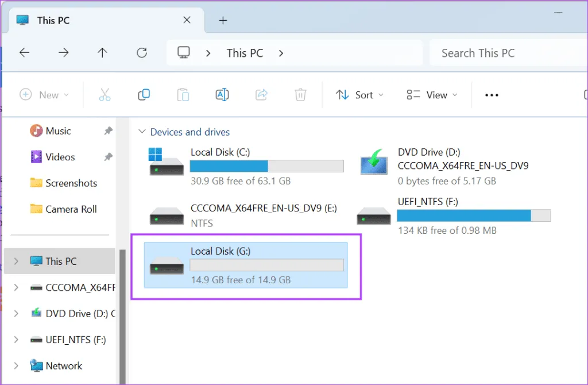Expand the Network tree node
Viewport: 588px width, 385px height.
[16, 366]
